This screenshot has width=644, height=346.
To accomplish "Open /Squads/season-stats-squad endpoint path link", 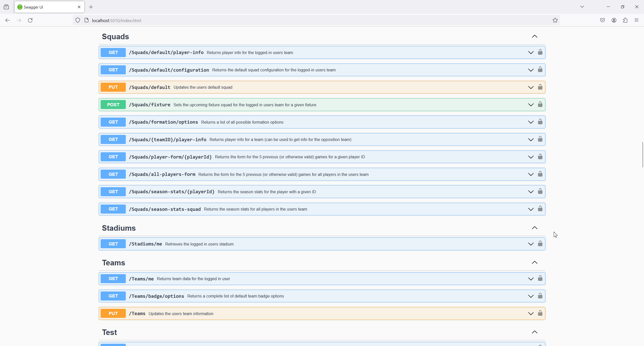I will click(x=165, y=209).
